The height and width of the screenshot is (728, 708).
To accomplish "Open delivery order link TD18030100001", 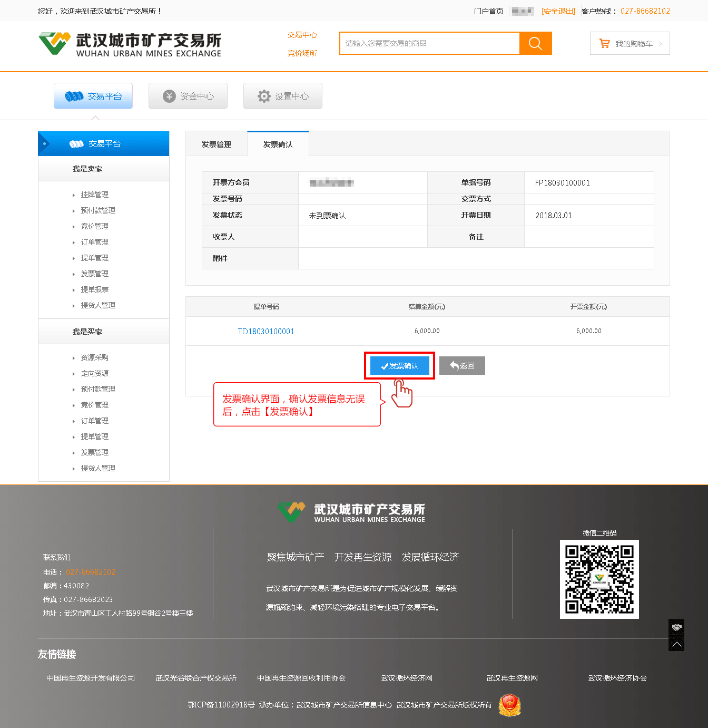I will click(266, 331).
